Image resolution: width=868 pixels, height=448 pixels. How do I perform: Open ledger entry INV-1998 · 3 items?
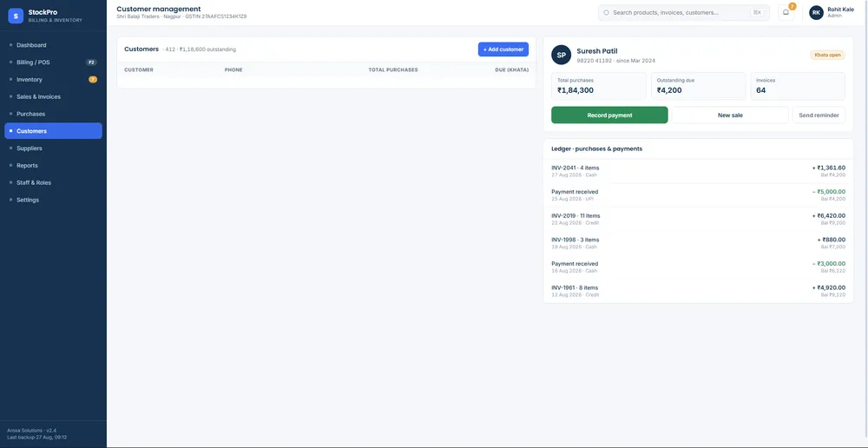click(698, 242)
